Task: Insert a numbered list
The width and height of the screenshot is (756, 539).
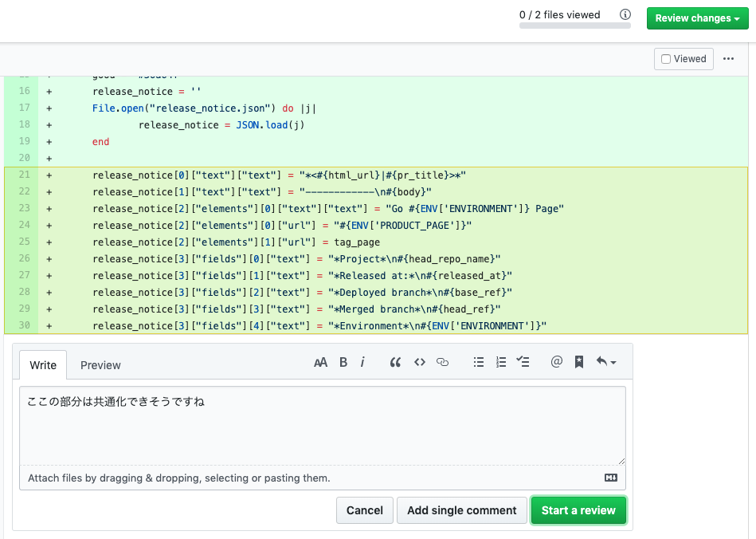Action: (x=501, y=362)
